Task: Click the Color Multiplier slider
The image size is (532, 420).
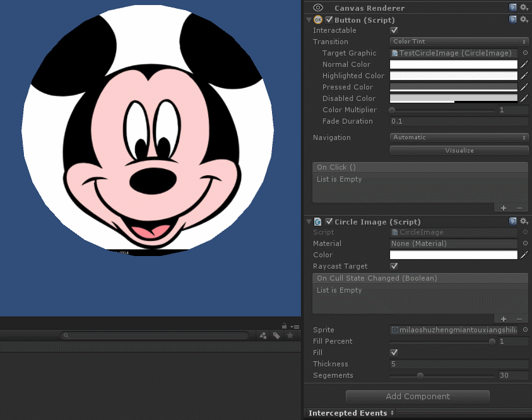Action: pyautogui.click(x=442, y=110)
